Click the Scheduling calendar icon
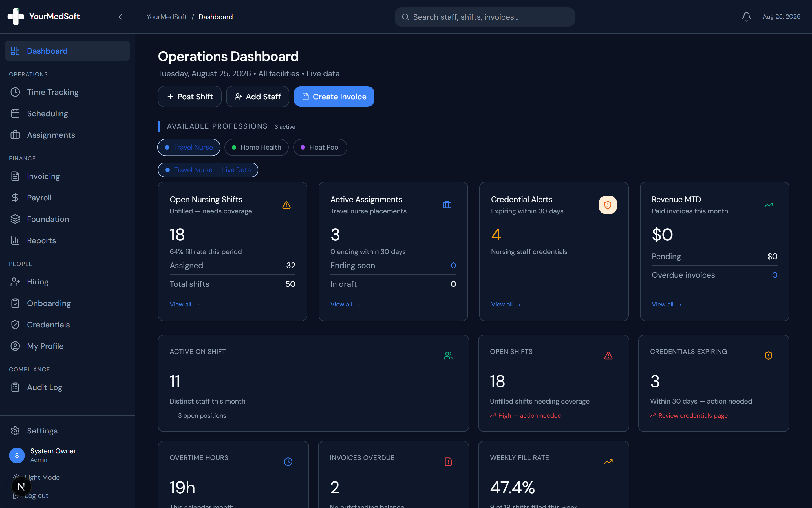Viewport: 812px width, 508px height. 15,113
